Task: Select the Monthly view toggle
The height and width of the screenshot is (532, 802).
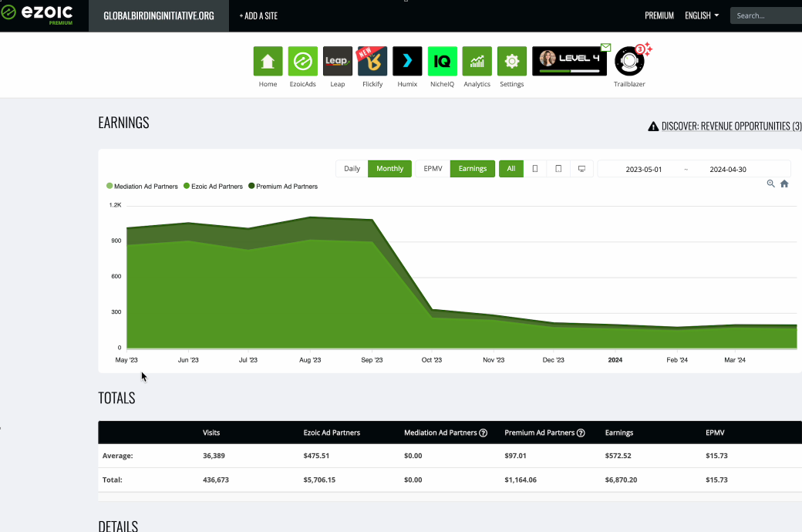Action: click(389, 168)
